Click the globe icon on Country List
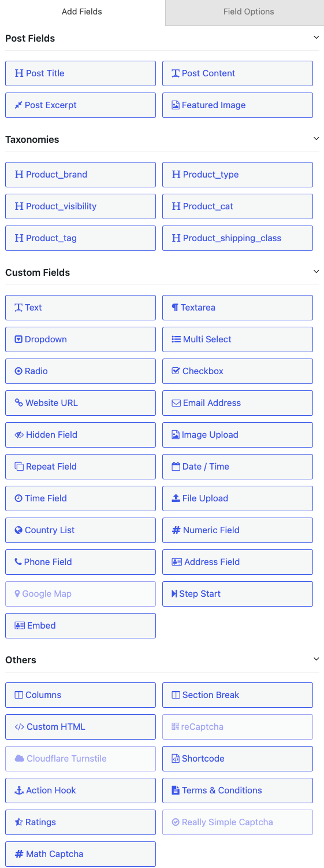The width and height of the screenshot is (324, 868). point(19,530)
